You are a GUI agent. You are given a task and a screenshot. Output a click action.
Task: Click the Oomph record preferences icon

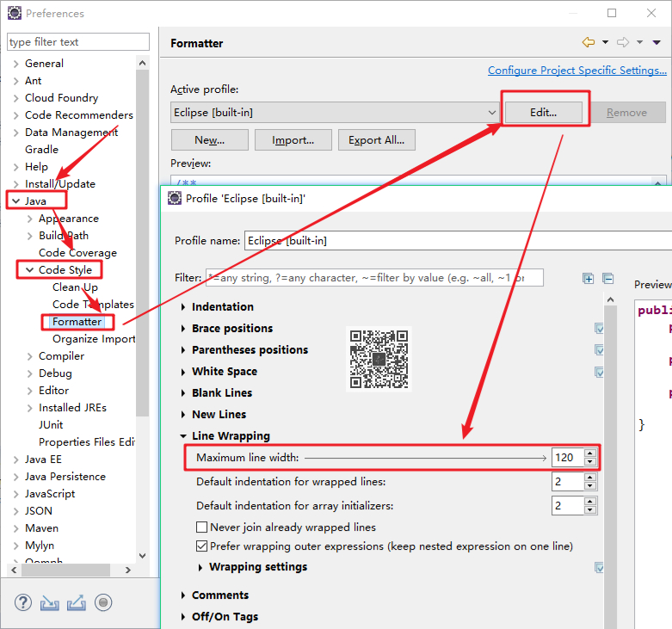click(x=103, y=602)
